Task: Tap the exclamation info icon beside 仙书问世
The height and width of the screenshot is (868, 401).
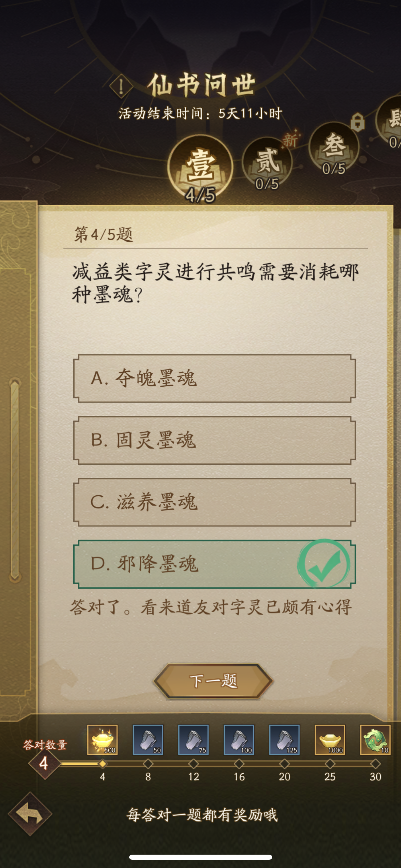Action: [121, 86]
